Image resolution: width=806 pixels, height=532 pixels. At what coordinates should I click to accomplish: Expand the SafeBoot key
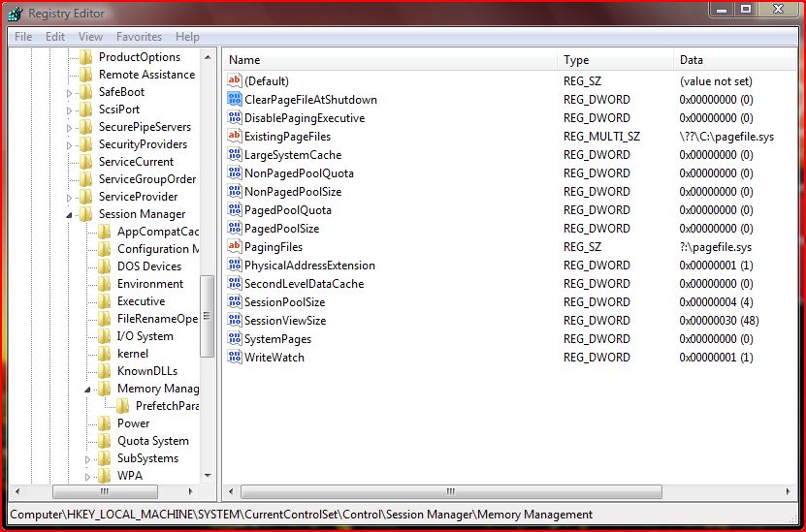(70, 93)
